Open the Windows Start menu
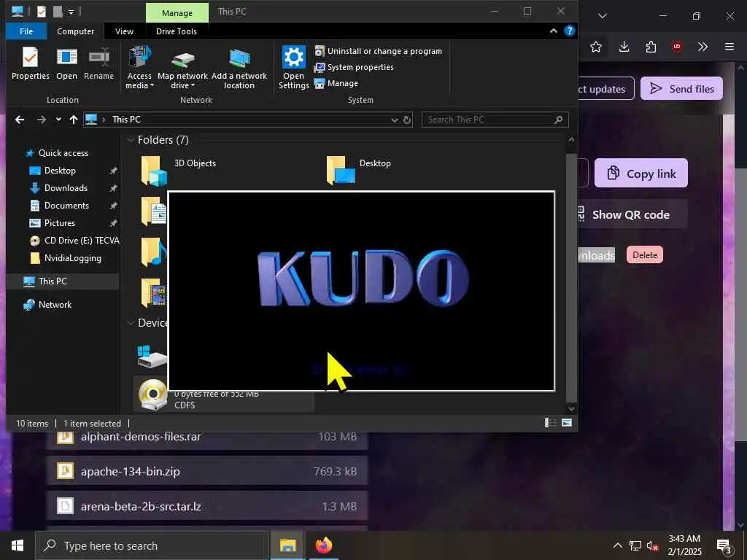 pyautogui.click(x=18, y=545)
